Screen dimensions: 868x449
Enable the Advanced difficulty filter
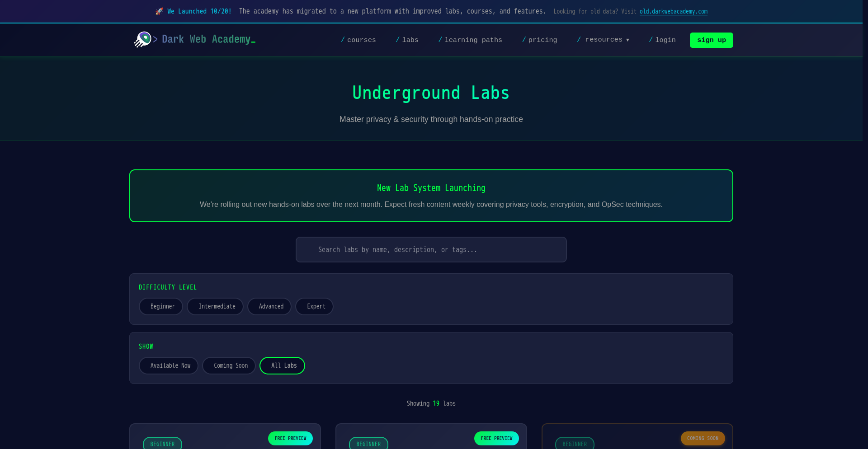click(x=269, y=306)
